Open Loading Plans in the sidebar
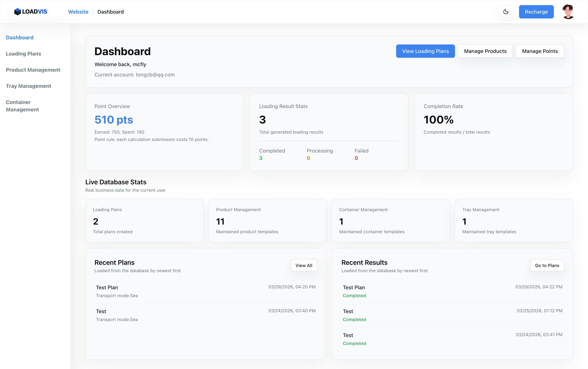 coord(23,54)
